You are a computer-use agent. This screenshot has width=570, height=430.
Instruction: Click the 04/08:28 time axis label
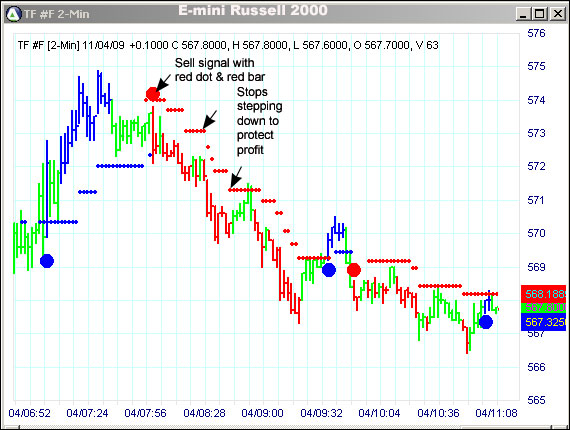[204, 413]
